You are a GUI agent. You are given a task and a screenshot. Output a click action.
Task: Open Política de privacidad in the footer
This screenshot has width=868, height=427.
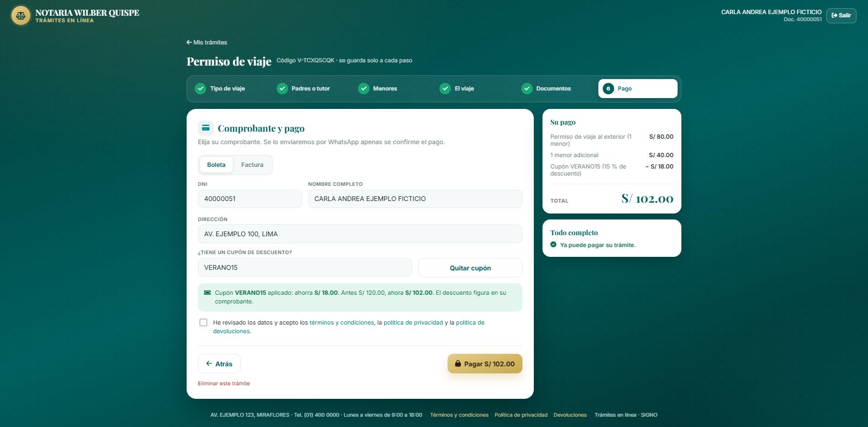(x=521, y=415)
